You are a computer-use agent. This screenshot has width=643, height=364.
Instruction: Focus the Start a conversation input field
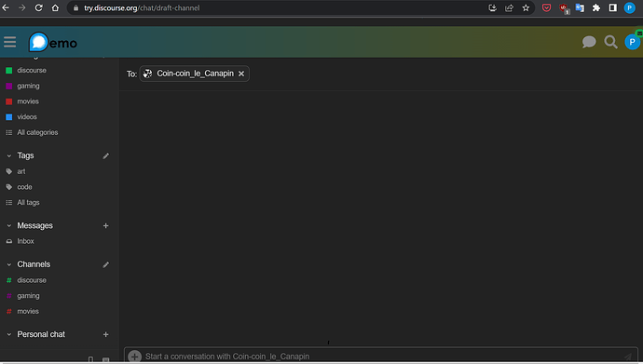381,357
